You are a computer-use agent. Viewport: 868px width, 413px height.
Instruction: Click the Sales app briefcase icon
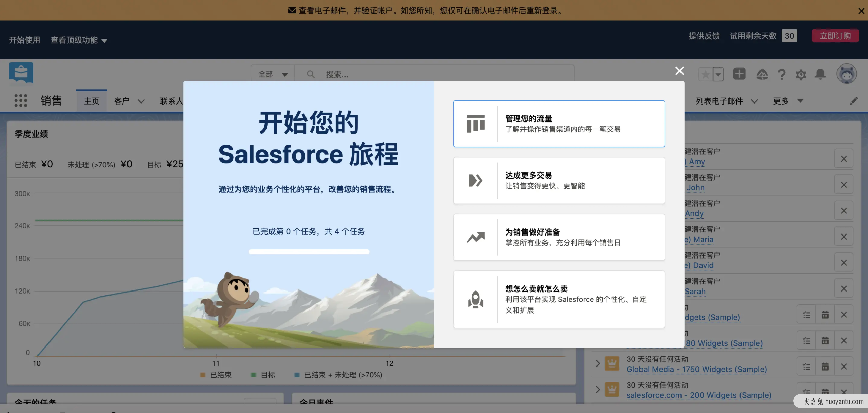point(21,73)
